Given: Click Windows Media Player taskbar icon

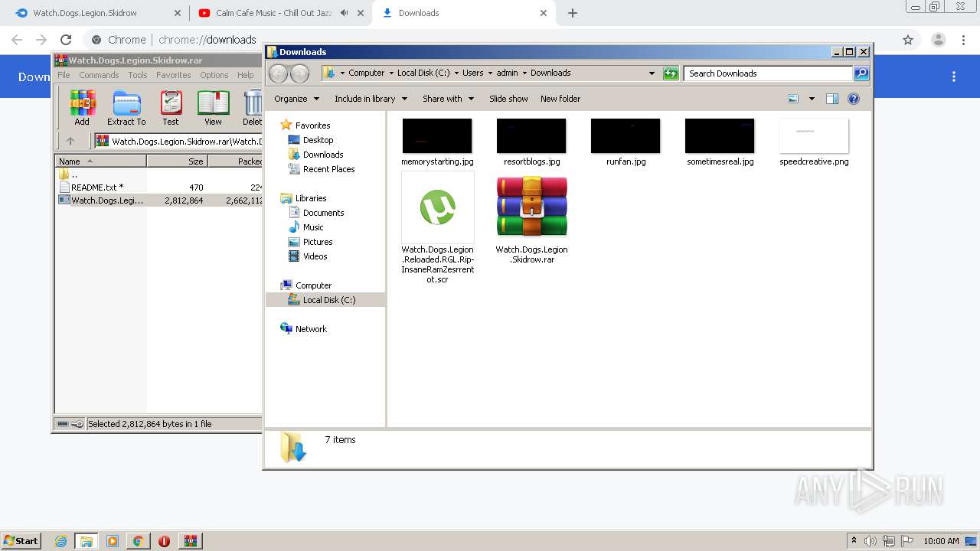Looking at the screenshot, I should pos(113,541).
